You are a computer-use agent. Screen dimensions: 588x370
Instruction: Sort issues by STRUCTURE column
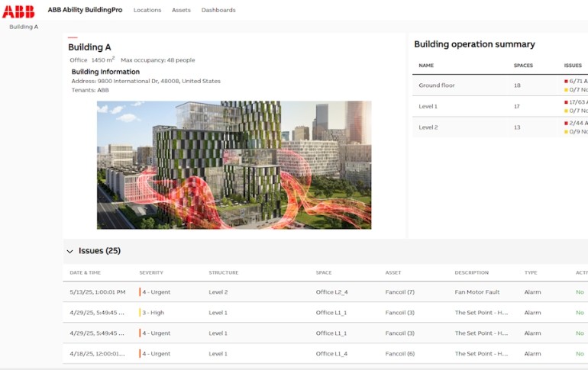point(224,272)
